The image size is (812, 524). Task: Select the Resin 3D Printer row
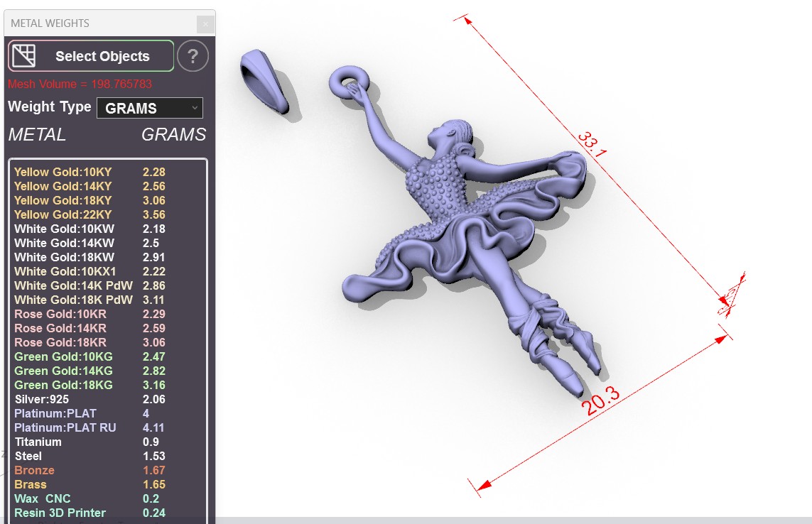[x=108, y=513]
